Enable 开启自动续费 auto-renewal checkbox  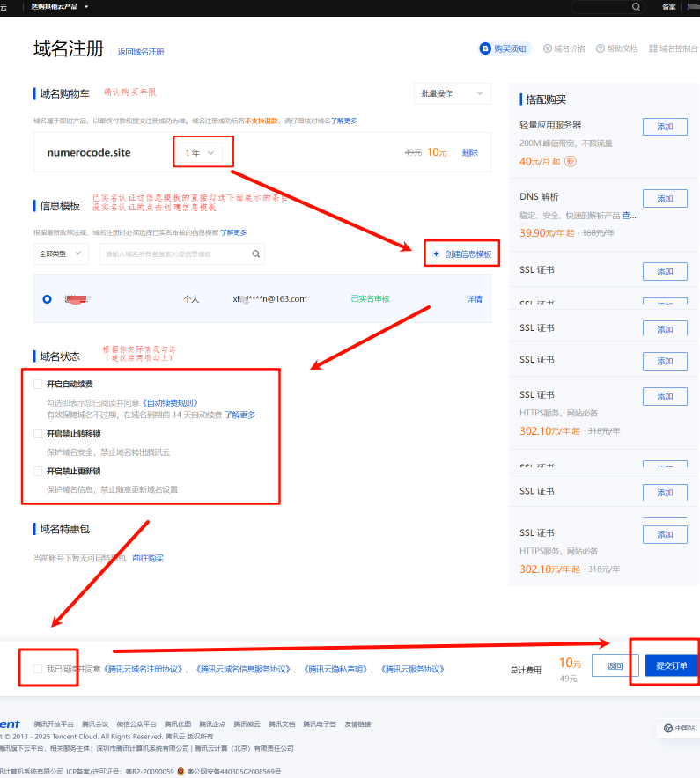click(x=38, y=384)
